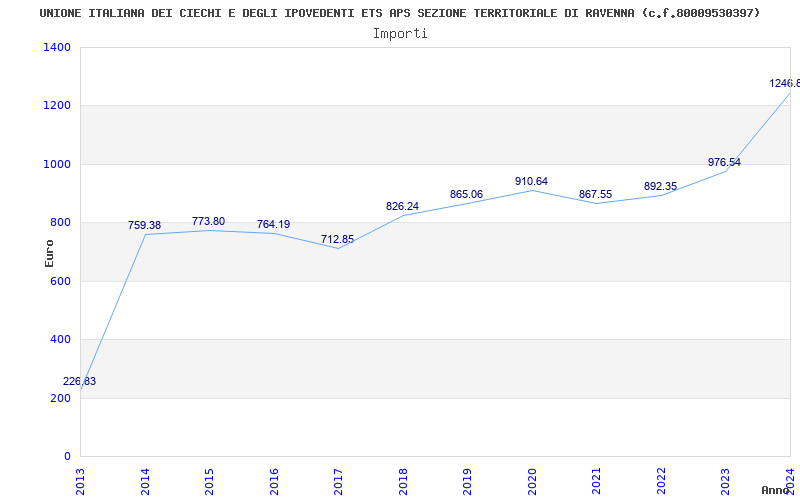
Task: Select the 800 y-axis tick label
Action: 60,222
